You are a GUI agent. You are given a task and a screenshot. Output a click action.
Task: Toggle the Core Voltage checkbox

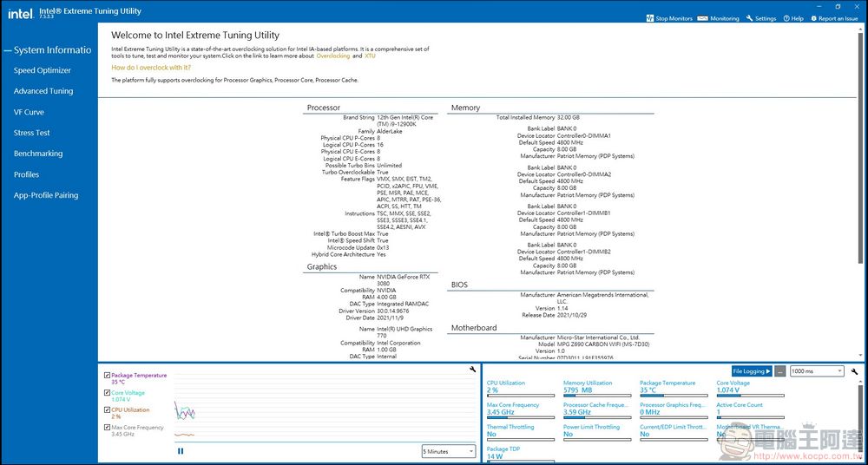tap(107, 393)
